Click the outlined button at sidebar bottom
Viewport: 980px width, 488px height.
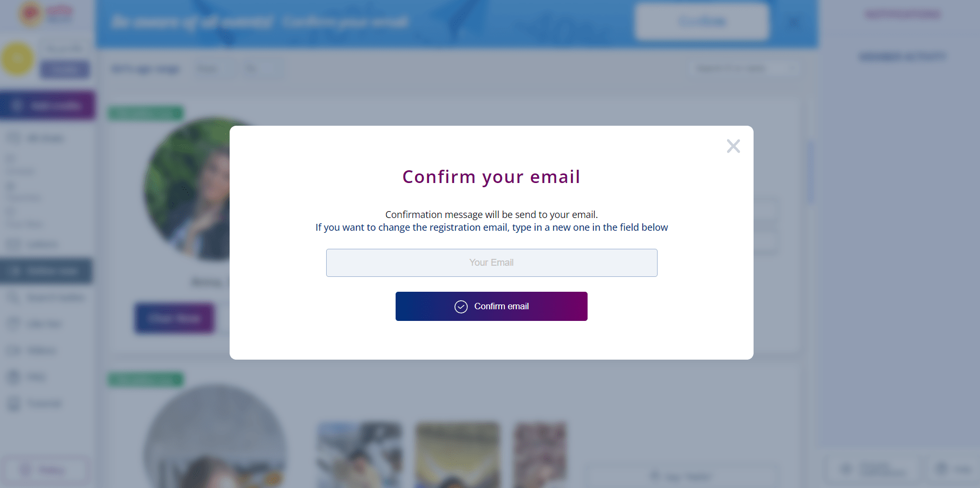(45, 470)
